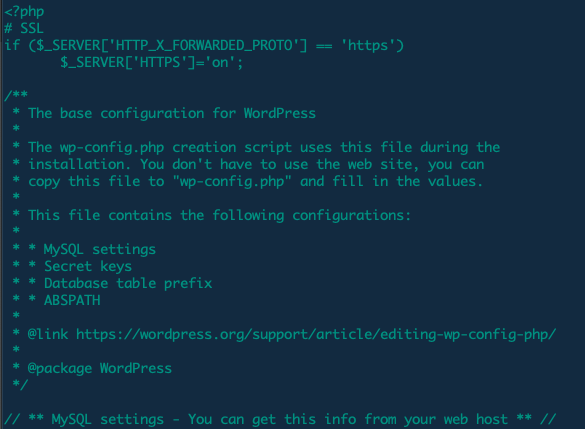Image resolution: width=585 pixels, height=429 pixels.
Task: Click the /** comment opening line
Action: point(16,94)
